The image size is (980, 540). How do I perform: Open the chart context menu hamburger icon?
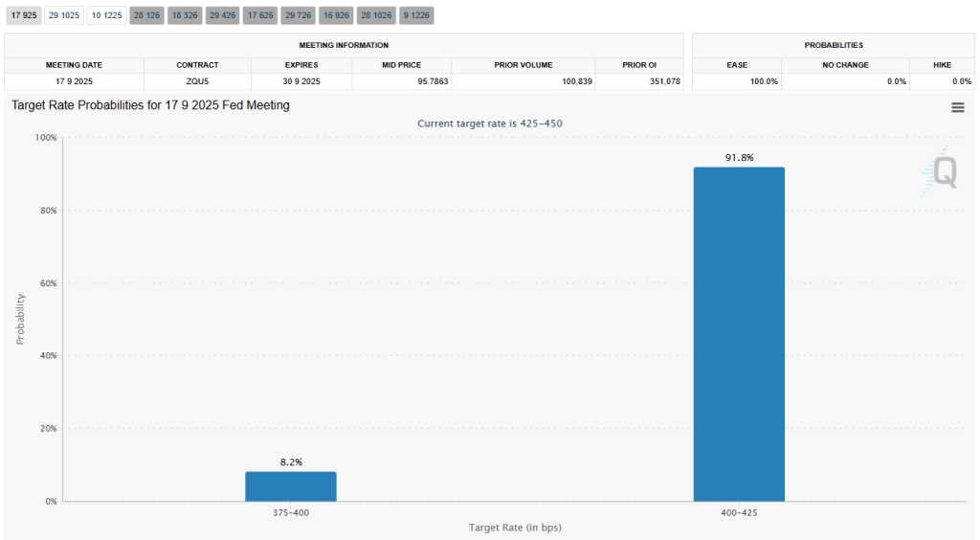point(957,107)
